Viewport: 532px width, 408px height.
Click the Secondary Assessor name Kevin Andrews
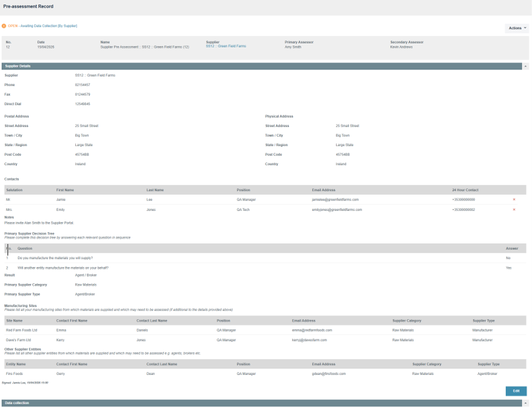(x=402, y=47)
